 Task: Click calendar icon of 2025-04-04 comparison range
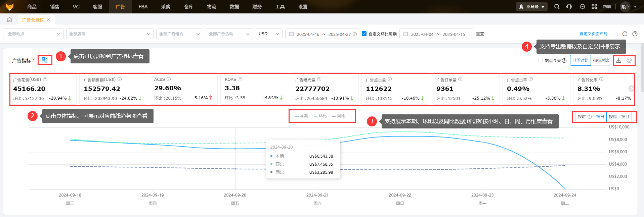click(405, 34)
